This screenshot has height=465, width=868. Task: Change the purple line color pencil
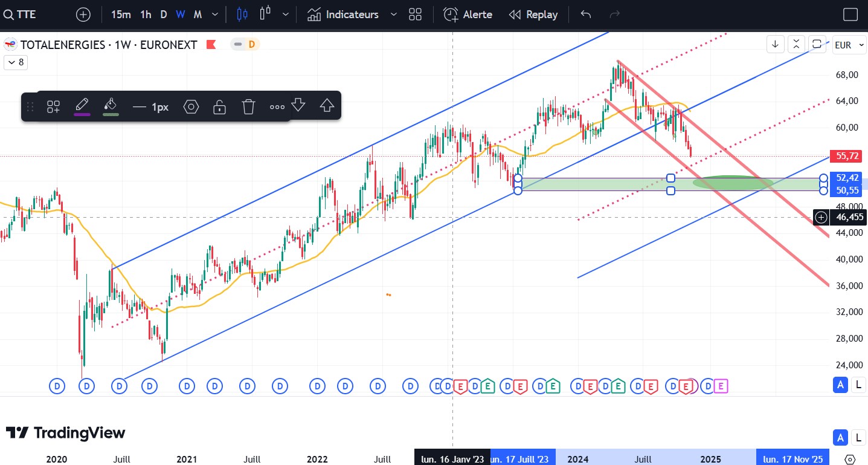tap(82, 106)
